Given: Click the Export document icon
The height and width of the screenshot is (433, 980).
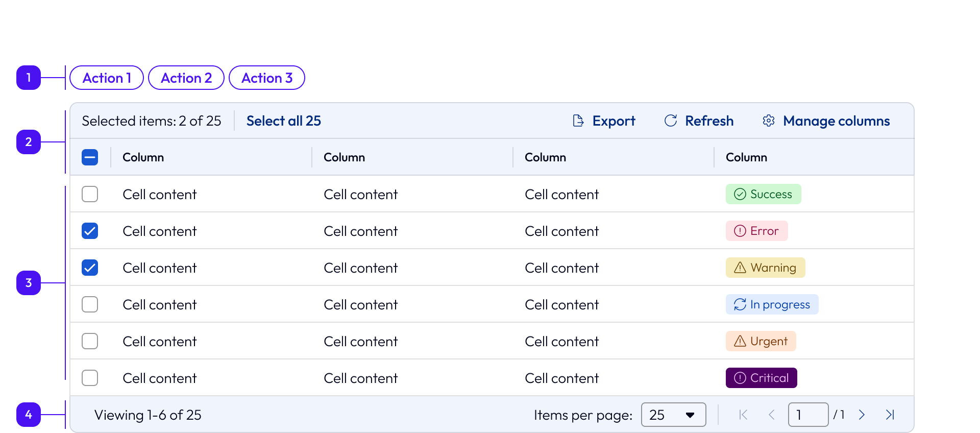Looking at the screenshot, I should 578,121.
